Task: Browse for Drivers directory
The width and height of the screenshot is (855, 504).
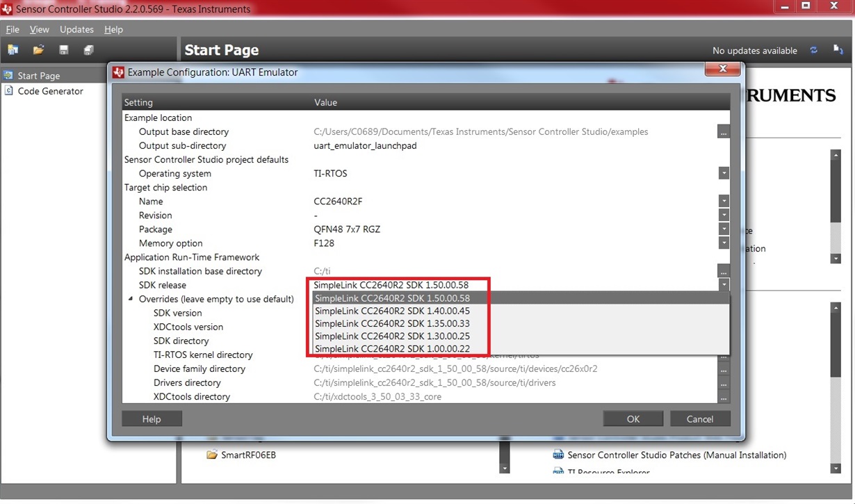Action: pyautogui.click(x=724, y=384)
